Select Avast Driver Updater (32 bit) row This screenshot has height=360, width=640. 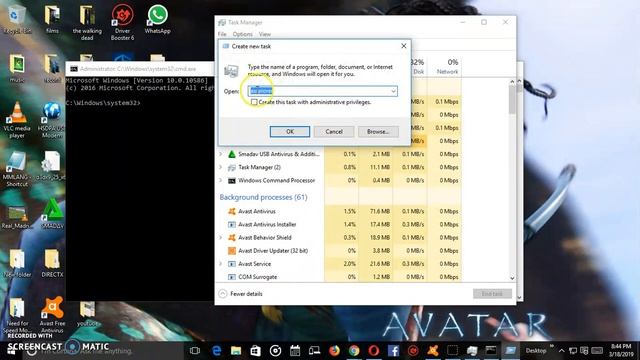[340, 251]
